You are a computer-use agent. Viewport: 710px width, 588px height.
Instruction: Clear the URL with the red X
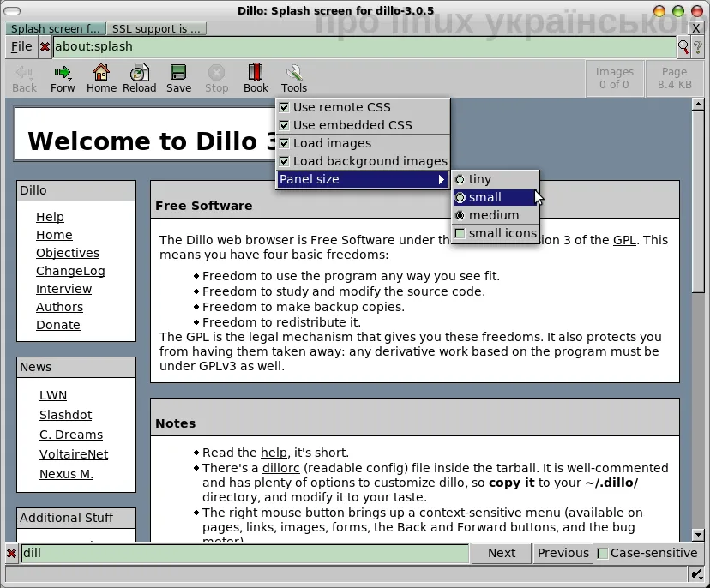click(45, 46)
